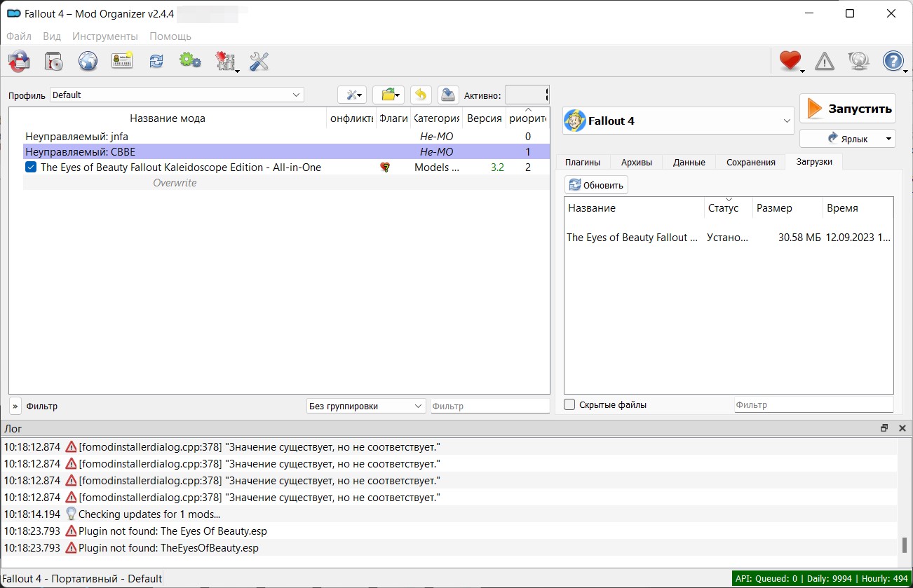Select the Загрузки tab

[x=814, y=161]
